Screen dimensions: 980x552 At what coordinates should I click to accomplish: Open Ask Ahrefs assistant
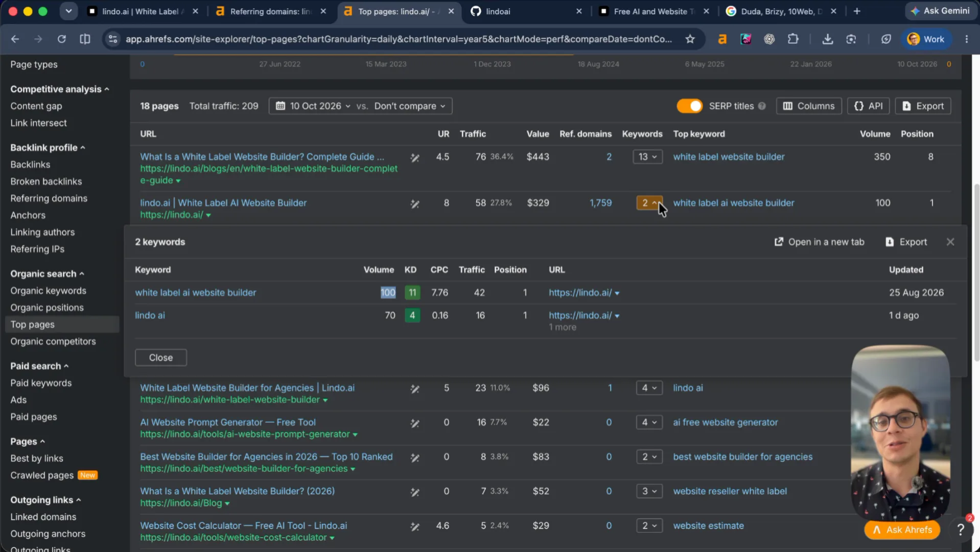(903, 530)
